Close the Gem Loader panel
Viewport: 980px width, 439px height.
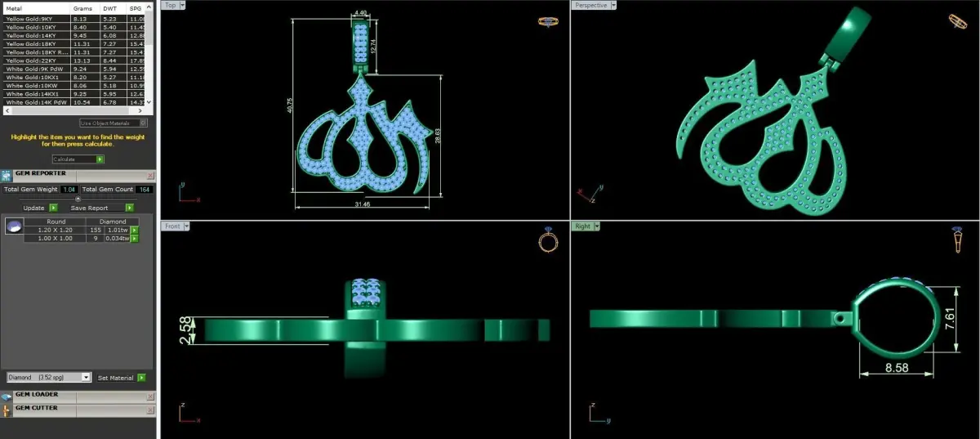coord(150,396)
